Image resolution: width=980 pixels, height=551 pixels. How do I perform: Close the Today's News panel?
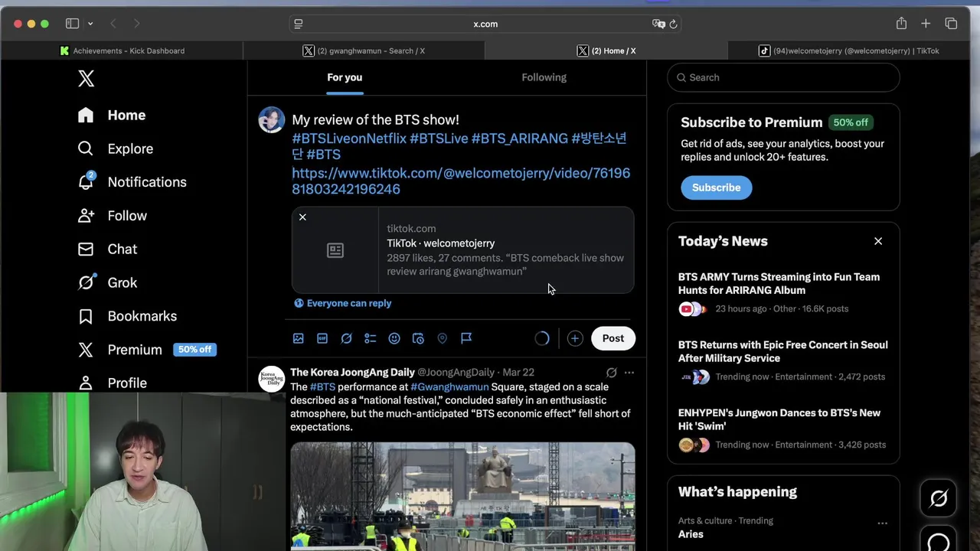point(878,241)
